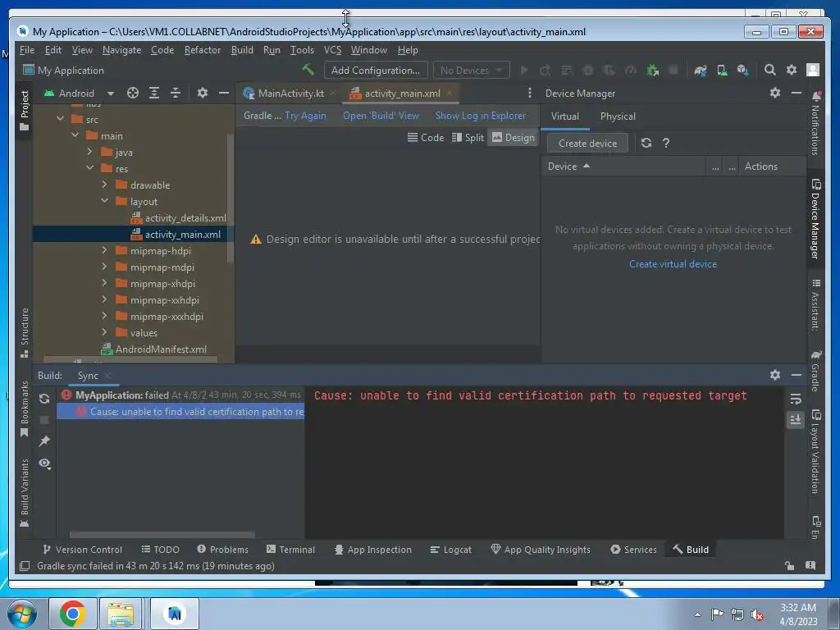The width and height of the screenshot is (840, 630).
Task: Collapse the src folder
Action: coord(61,119)
